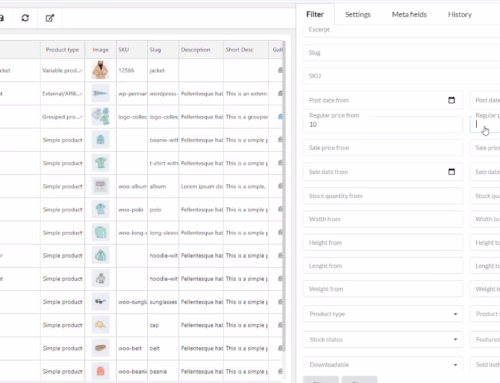Screen dimensions: 500x383
Task: Open gallery icon in the sunglasses row
Action: pyautogui.click(x=280, y=302)
